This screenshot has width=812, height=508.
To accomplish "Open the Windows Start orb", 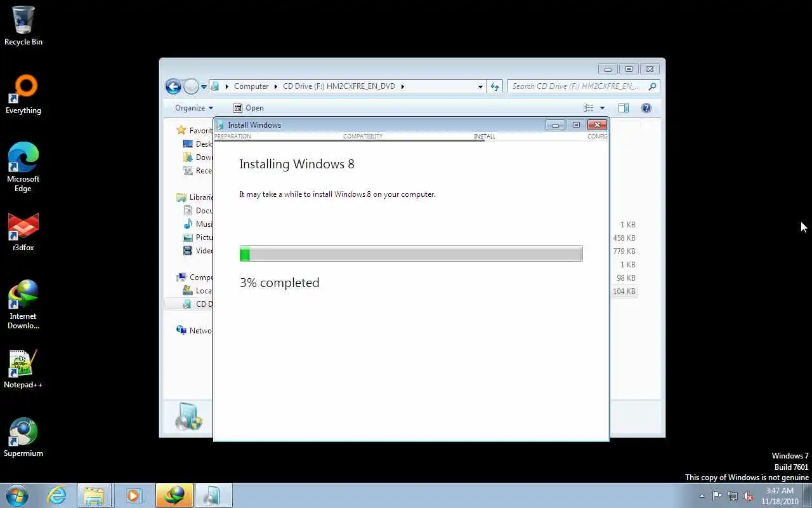I will coord(18,495).
